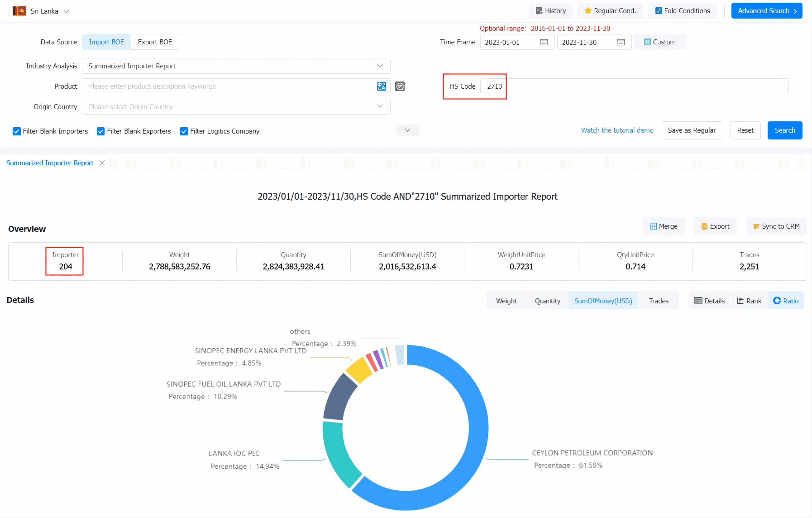
Task: Open Watch the tutorial demo link
Action: (617, 130)
